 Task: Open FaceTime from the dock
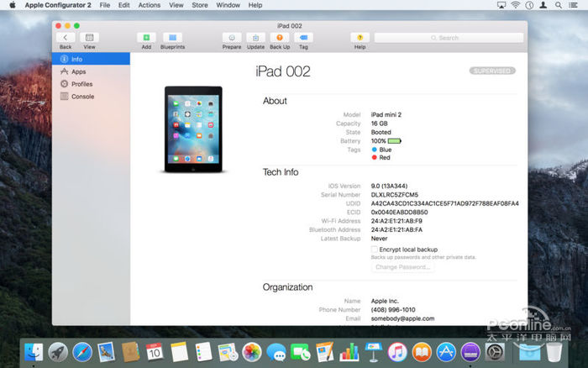pos(301,353)
